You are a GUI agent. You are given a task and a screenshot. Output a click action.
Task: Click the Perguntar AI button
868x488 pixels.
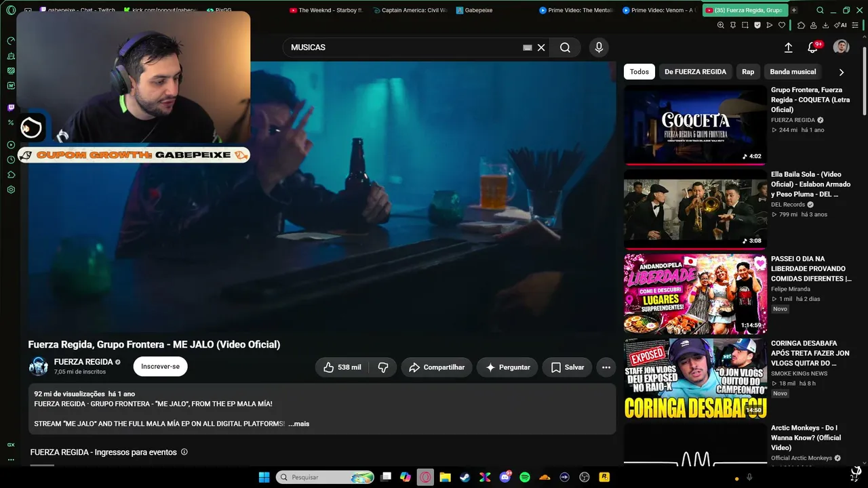coord(508,367)
